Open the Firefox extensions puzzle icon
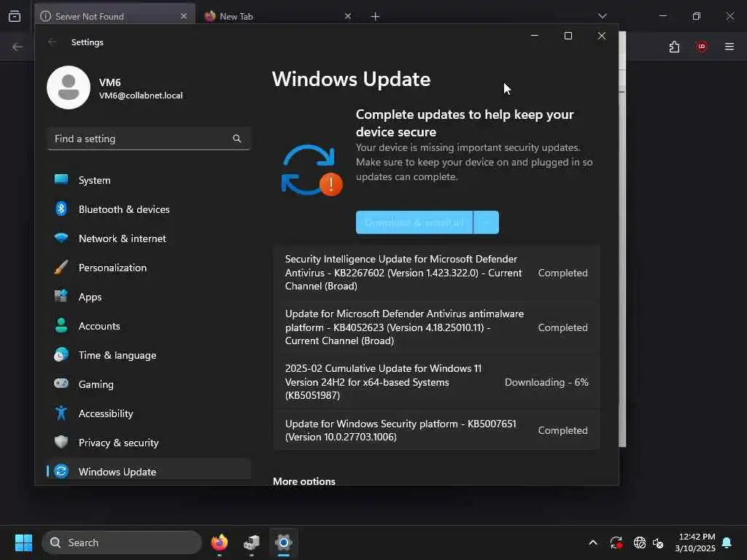Viewport: 747px width, 560px height. coord(674,47)
